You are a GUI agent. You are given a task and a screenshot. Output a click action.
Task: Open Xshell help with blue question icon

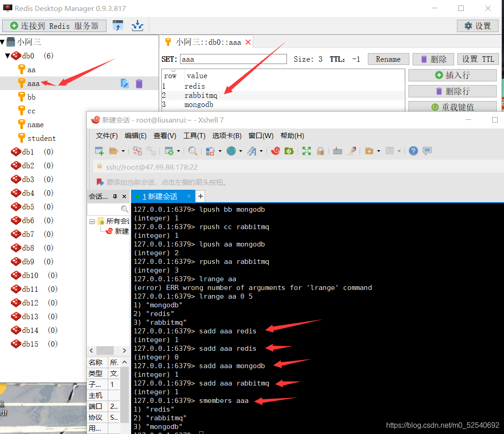pos(414,150)
